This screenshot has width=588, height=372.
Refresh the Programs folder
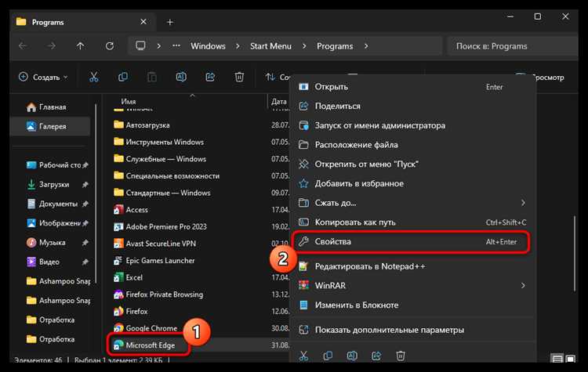(110, 46)
